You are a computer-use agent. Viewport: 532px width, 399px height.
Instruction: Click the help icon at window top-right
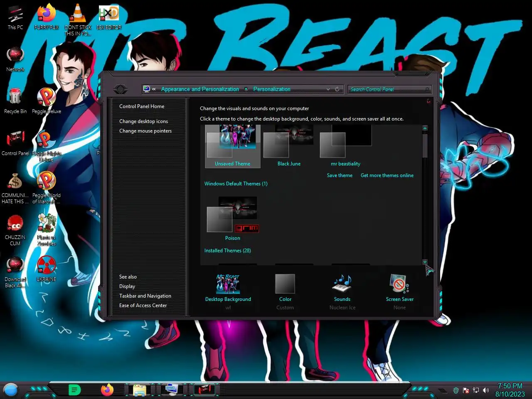[x=428, y=101]
